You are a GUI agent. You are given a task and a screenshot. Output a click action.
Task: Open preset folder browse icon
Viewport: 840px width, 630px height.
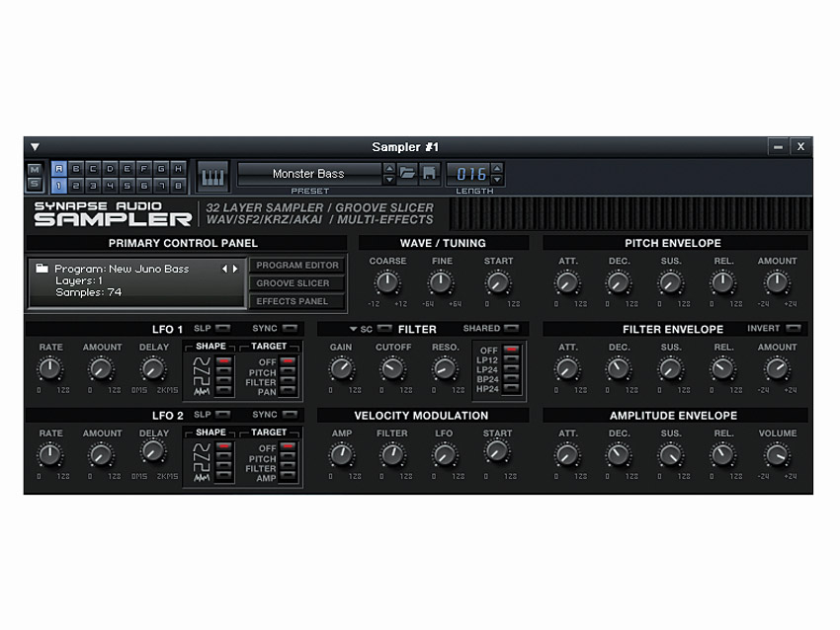pyautogui.click(x=407, y=173)
